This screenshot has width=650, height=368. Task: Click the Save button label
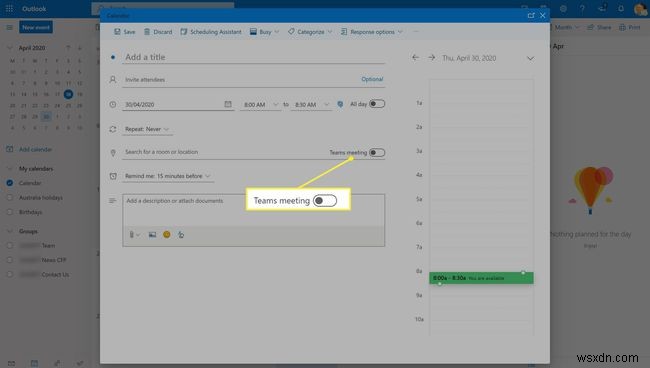[129, 32]
